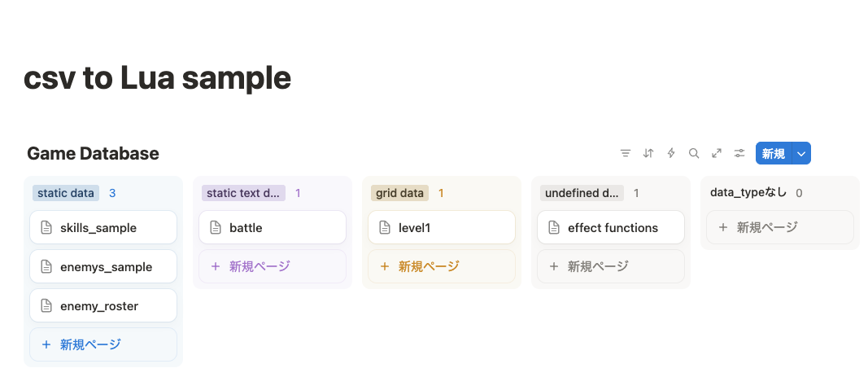Image resolution: width=868 pixels, height=386 pixels.
Task: Click the page icon beside skills_sample
Action: pos(46,228)
